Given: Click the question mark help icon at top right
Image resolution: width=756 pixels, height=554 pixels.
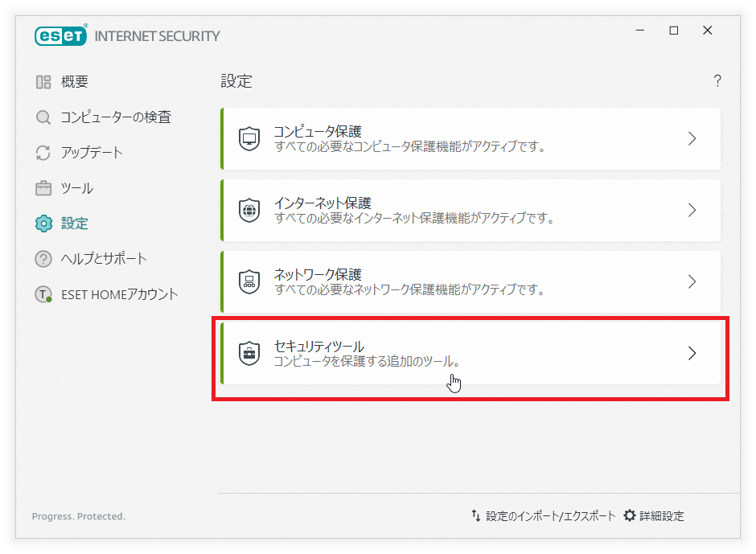Looking at the screenshot, I should pyautogui.click(x=717, y=81).
